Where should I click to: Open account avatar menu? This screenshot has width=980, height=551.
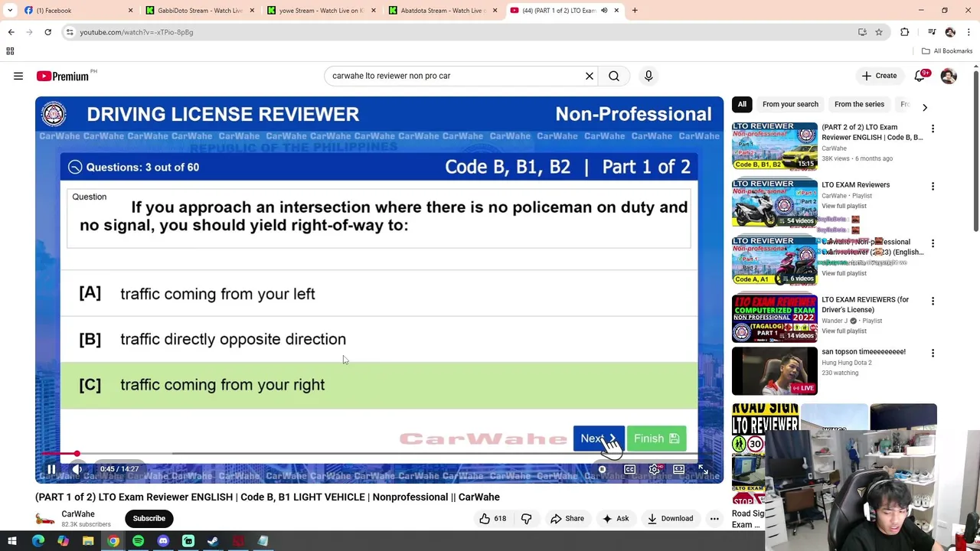click(x=949, y=76)
